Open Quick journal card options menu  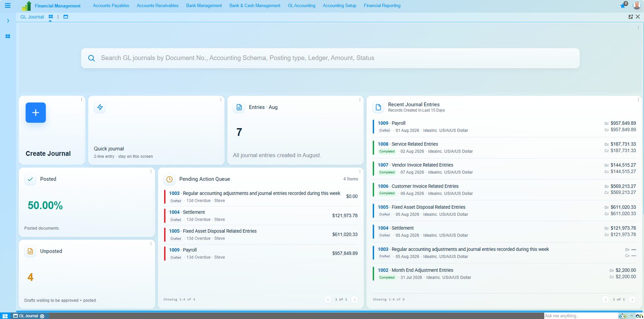(x=221, y=99)
